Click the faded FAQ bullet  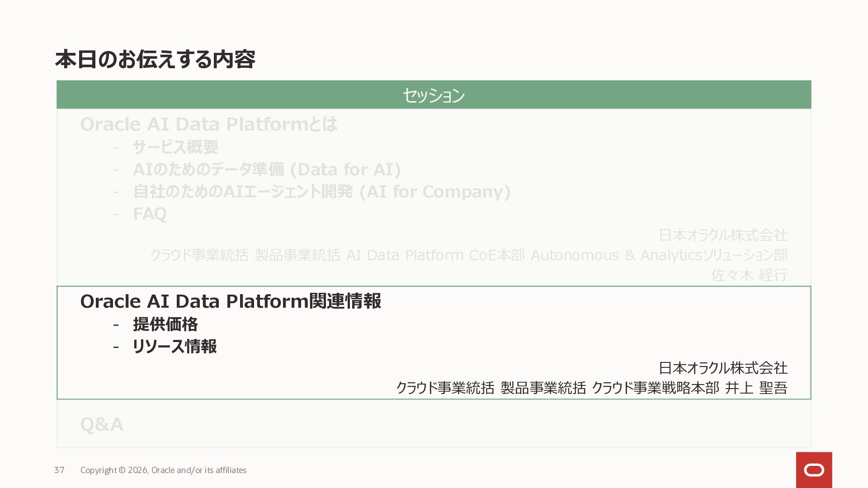coord(150,214)
